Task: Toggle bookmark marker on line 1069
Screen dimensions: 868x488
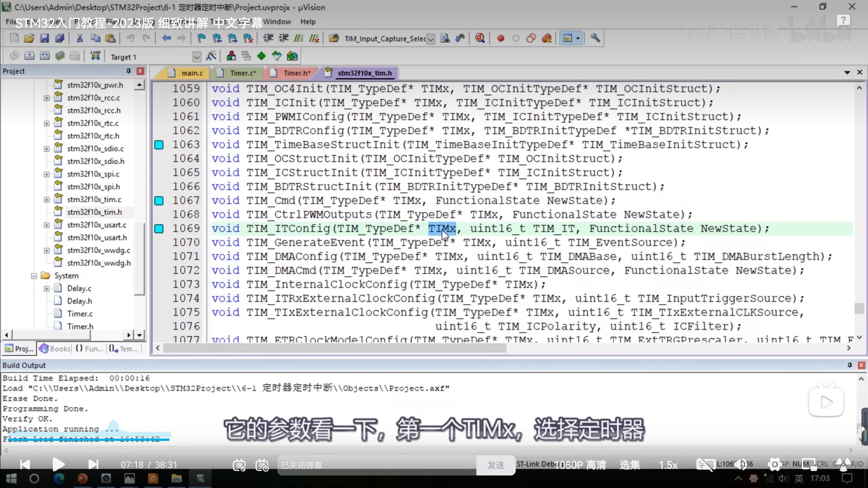Action: (159, 229)
